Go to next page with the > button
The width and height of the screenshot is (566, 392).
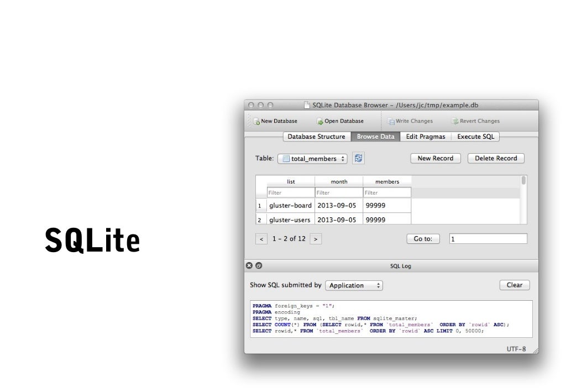[316, 239]
